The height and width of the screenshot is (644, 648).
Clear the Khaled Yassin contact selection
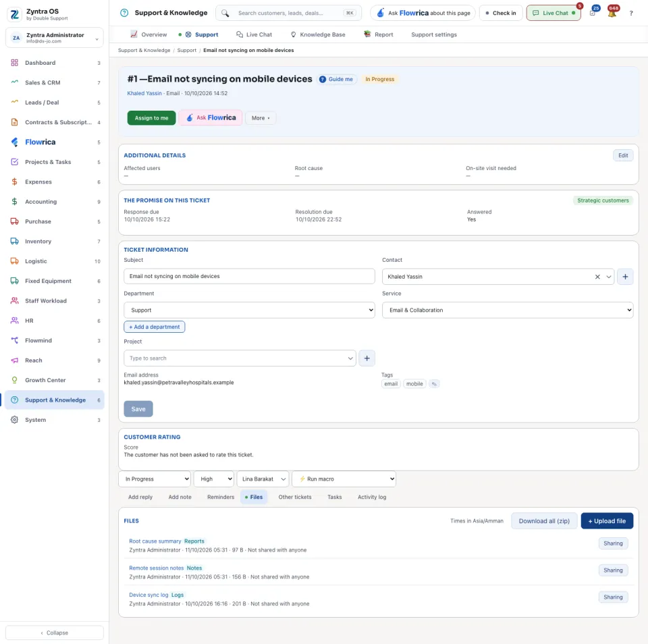click(597, 277)
